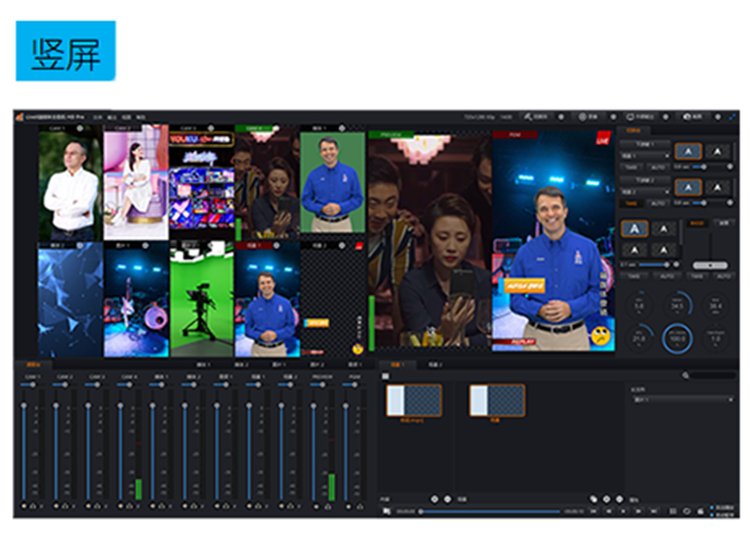Open the TONE 2 source dropdown

pos(645,191)
